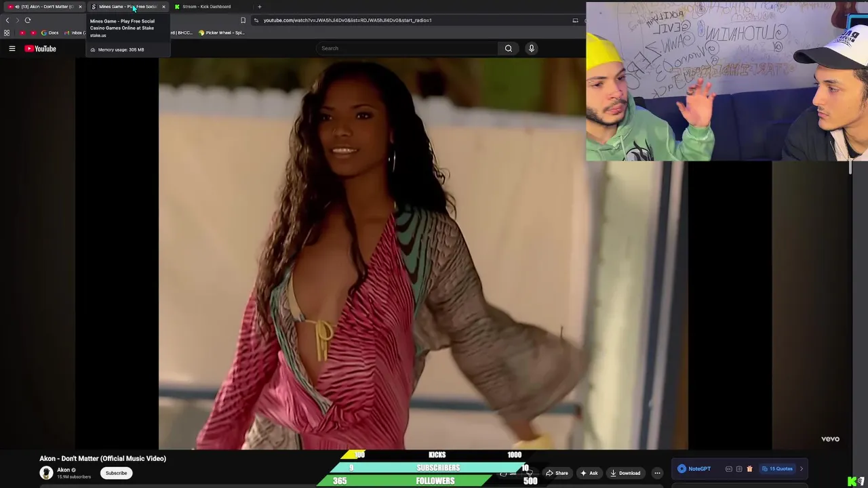Click the YouTube search magnifier button
Viewport: 868px width, 488px height.
point(508,48)
